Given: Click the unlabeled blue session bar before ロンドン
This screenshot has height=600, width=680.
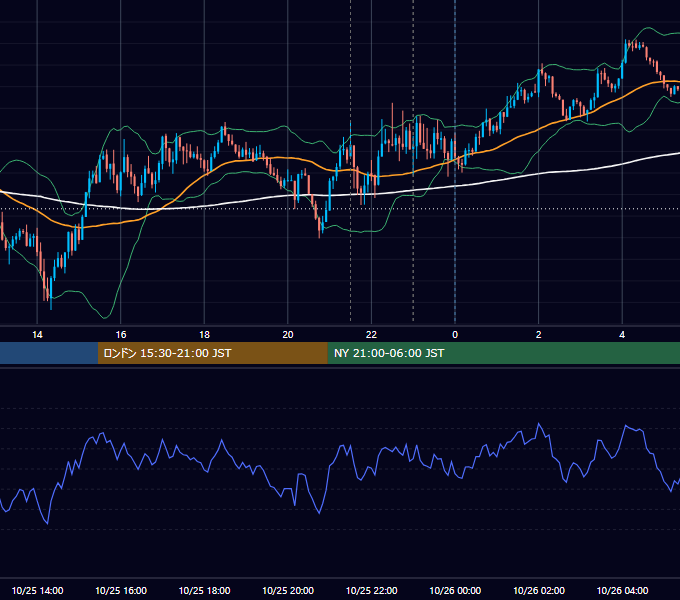Looking at the screenshot, I should (49, 353).
